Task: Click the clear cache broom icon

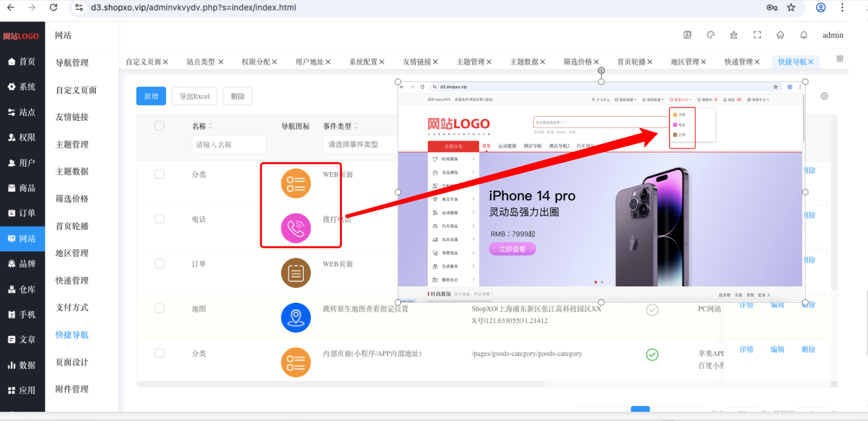Action: (734, 35)
